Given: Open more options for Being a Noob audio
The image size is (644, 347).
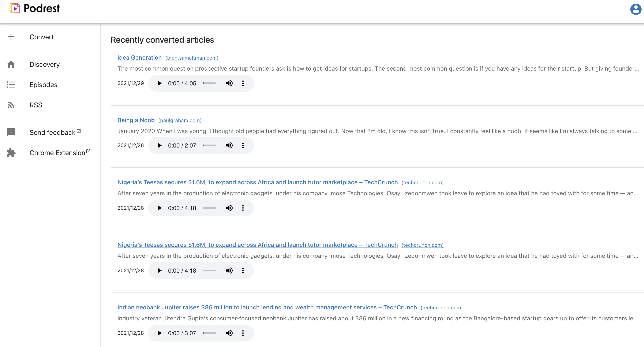Looking at the screenshot, I should coord(243,146).
